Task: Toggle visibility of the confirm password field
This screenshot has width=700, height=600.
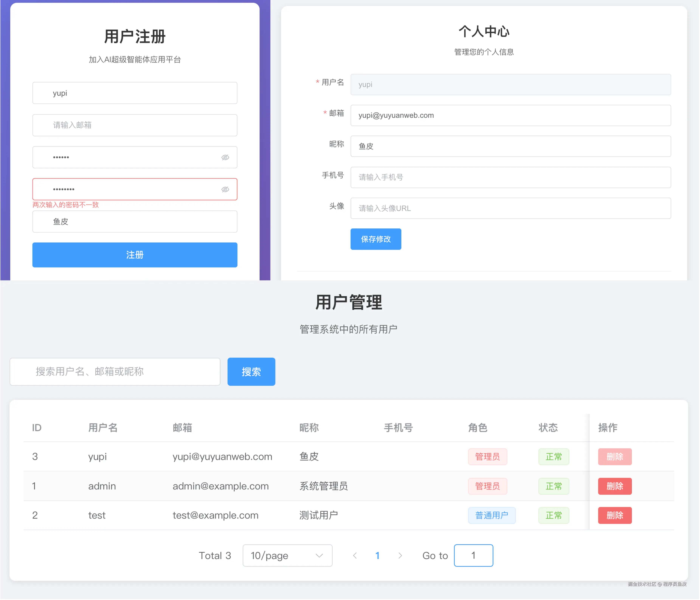Action: pyautogui.click(x=225, y=189)
